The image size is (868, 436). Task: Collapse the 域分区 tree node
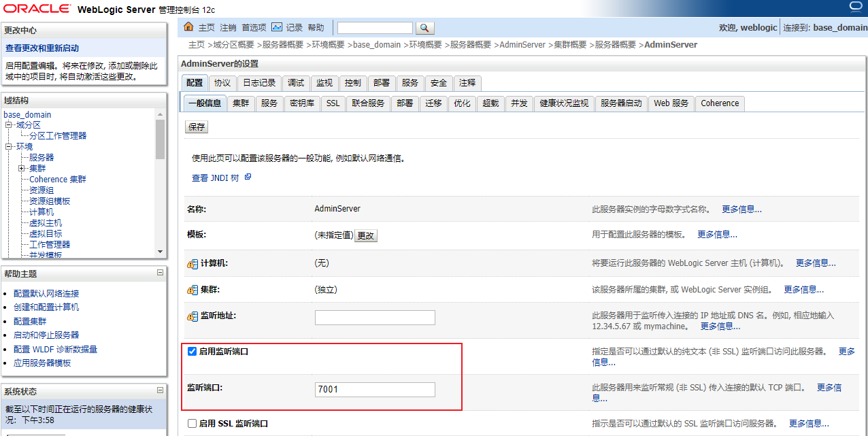coord(9,125)
